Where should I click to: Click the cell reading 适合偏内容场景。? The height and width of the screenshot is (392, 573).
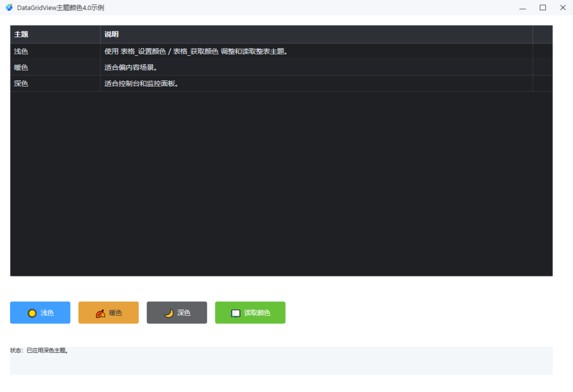coord(317,67)
